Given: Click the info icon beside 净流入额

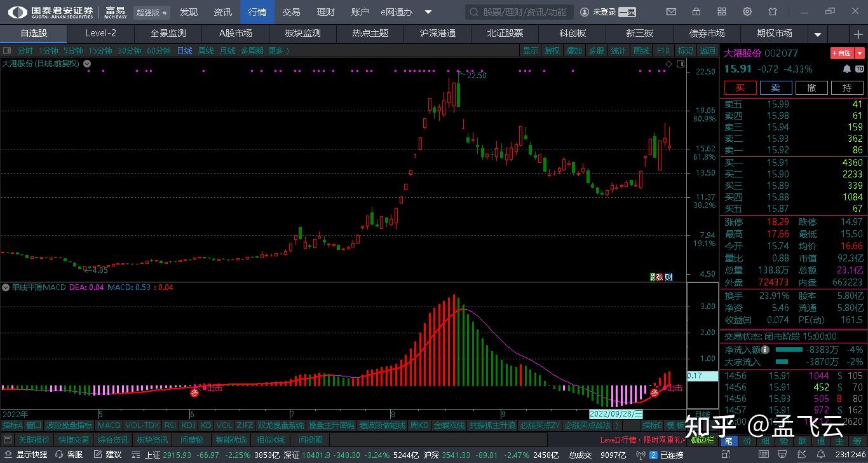Looking at the screenshot, I should coord(765,350).
